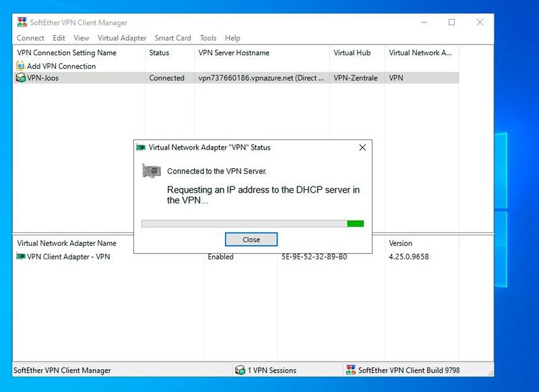The width and height of the screenshot is (539, 392).
Task: Click the VPN-Joos connection icon
Action: (x=21, y=77)
